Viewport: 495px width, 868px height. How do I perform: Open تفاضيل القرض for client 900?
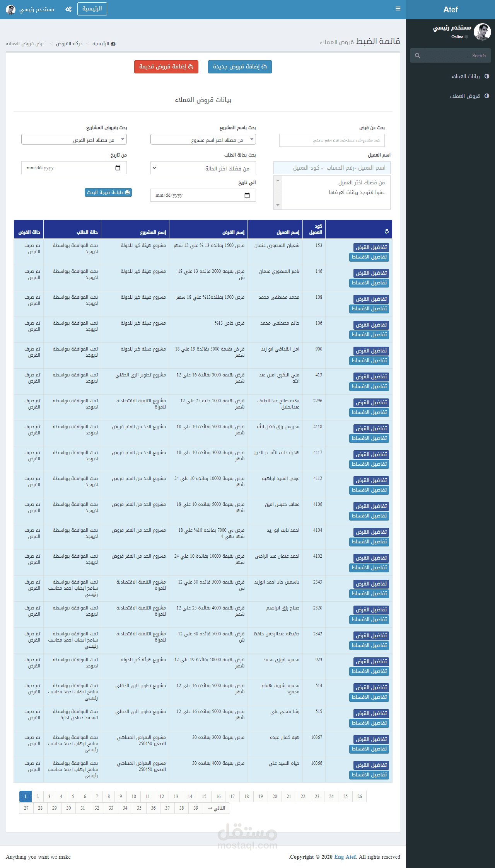coord(371,351)
